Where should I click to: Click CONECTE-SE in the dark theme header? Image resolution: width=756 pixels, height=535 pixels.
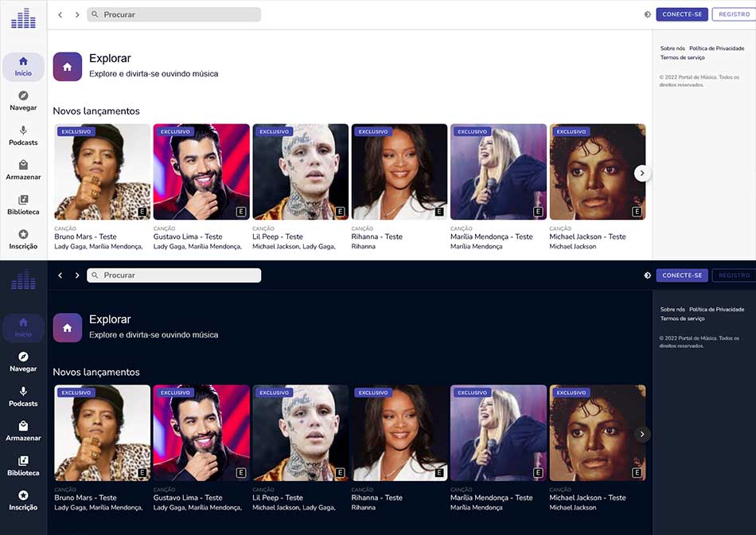pos(682,275)
